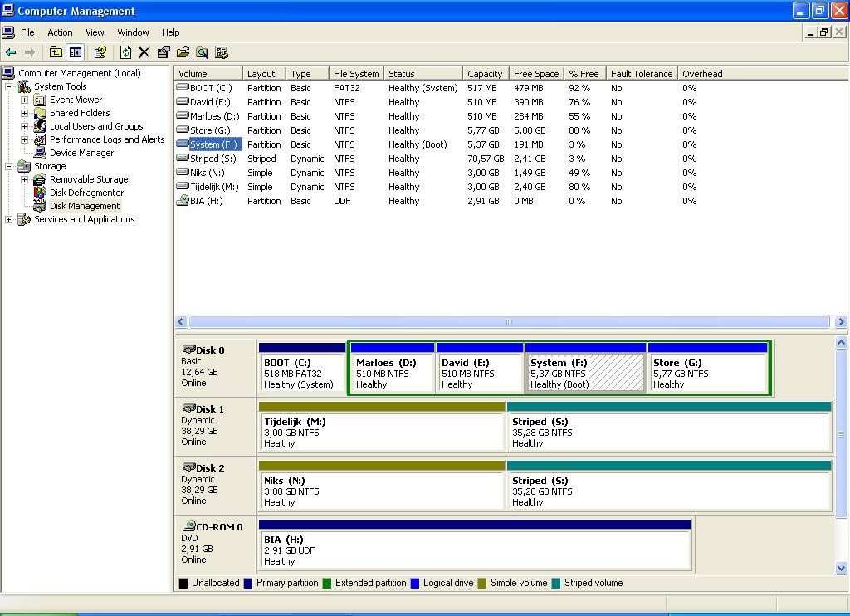Restore the inner MMC child window
This screenshot has width=850, height=616.
pos(824,32)
